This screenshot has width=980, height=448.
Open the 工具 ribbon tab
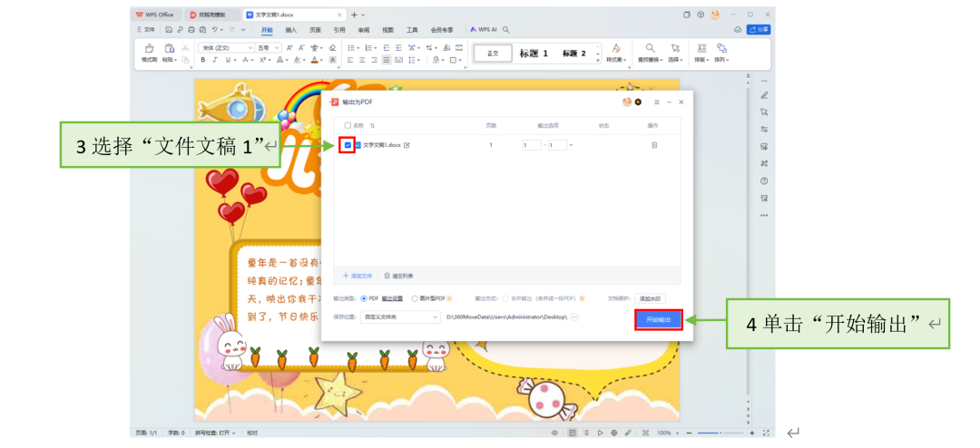click(412, 29)
